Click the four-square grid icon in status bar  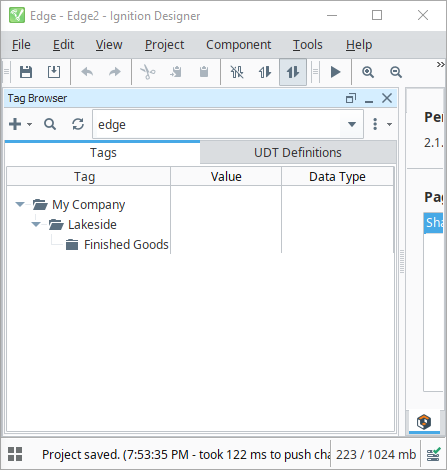pyautogui.click(x=15, y=454)
